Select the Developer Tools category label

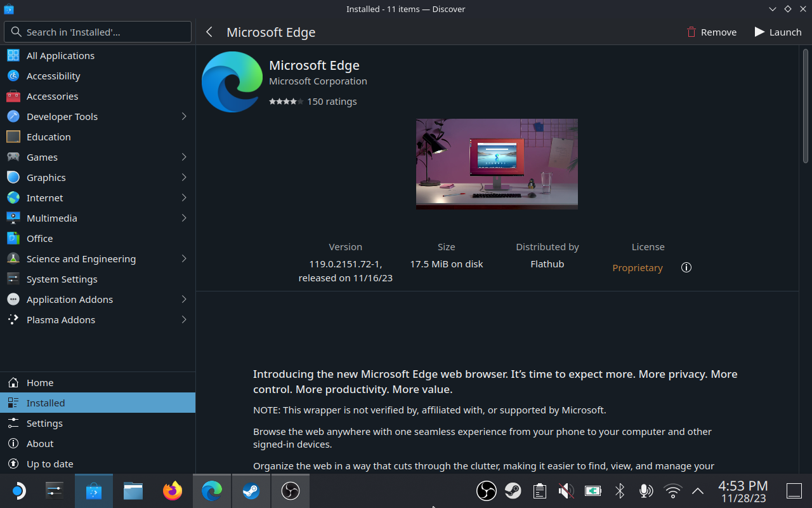point(62,116)
